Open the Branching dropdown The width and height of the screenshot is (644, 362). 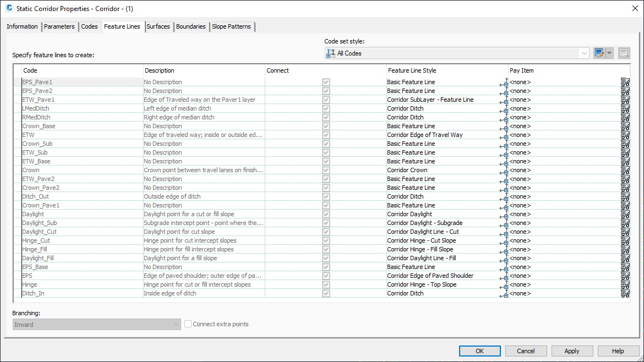[177, 325]
